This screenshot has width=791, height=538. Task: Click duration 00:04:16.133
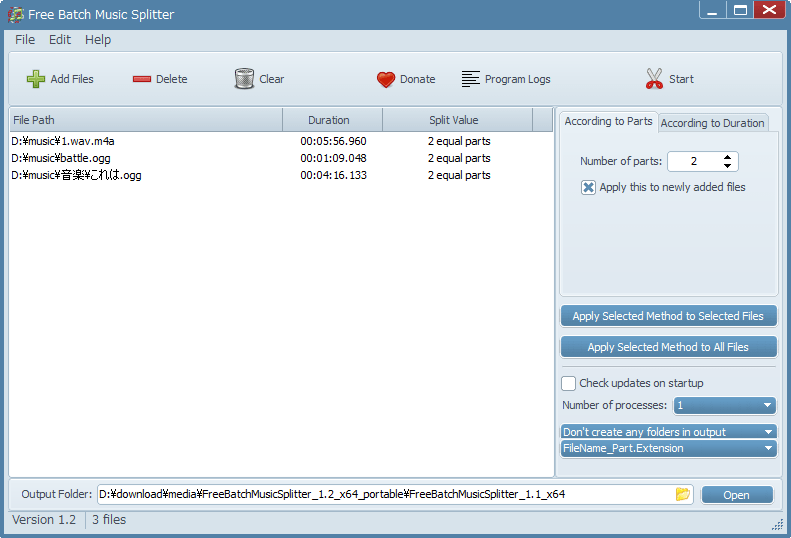(333, 176)
